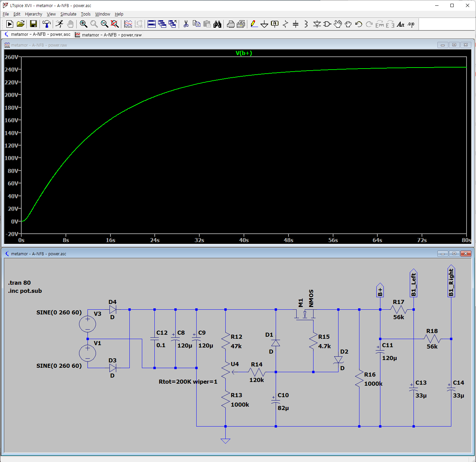Screen dimensions: 476x462
Task: Place a Ground symbol from toolbar
Action: (x=265, y=24)
